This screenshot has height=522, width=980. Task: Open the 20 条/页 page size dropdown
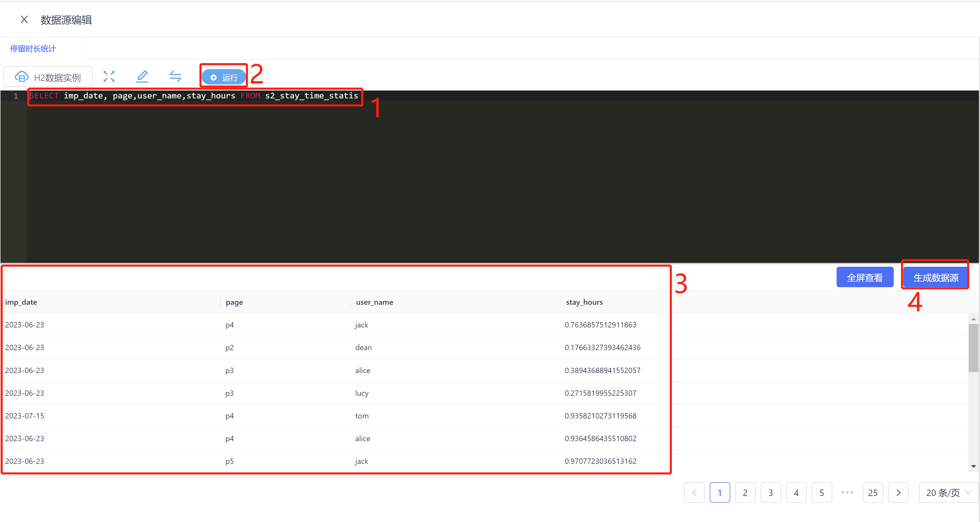[x=948, y=493]
